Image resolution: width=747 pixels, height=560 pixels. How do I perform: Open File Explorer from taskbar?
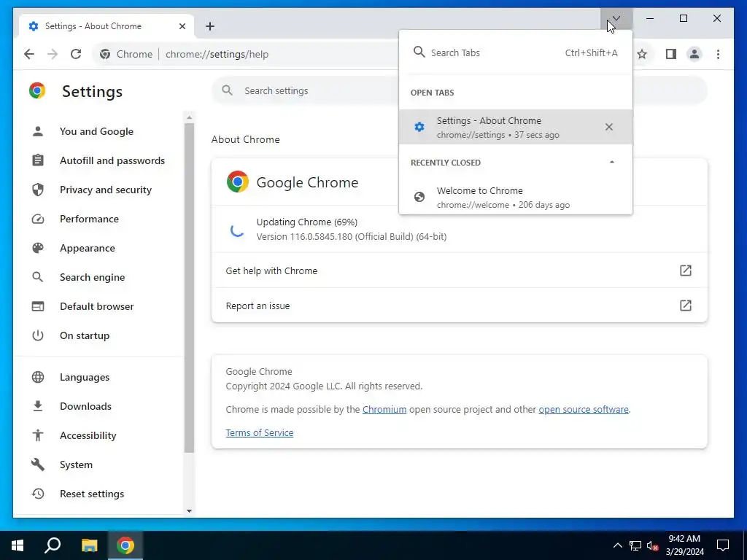coord(89,545)
